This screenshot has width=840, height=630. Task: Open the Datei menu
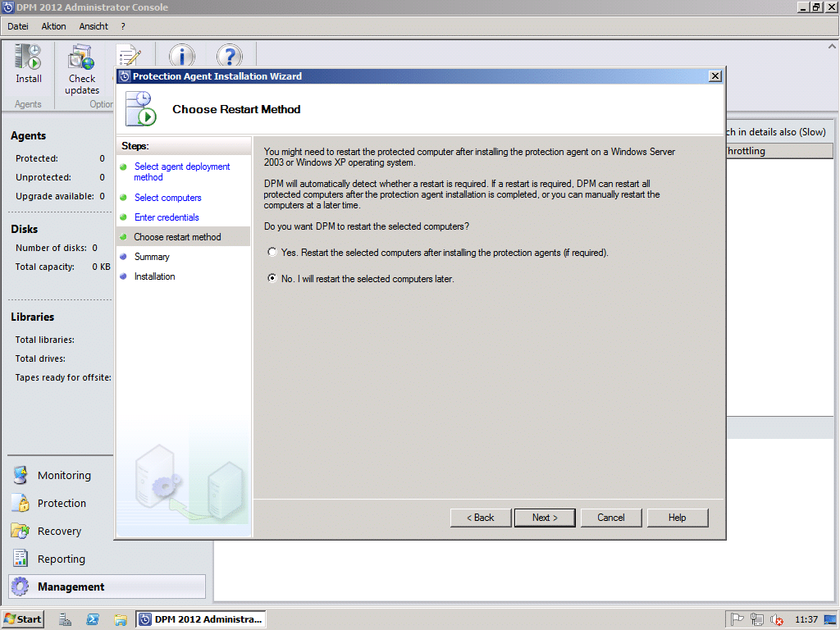(18, 26)
